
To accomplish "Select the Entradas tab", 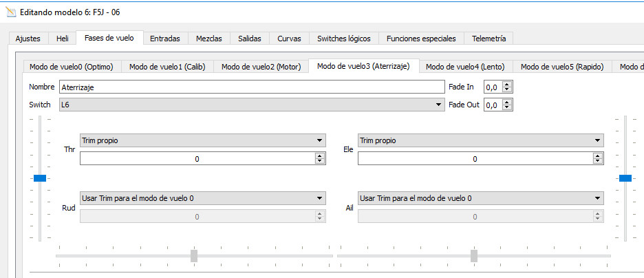I will click(165, 39).
